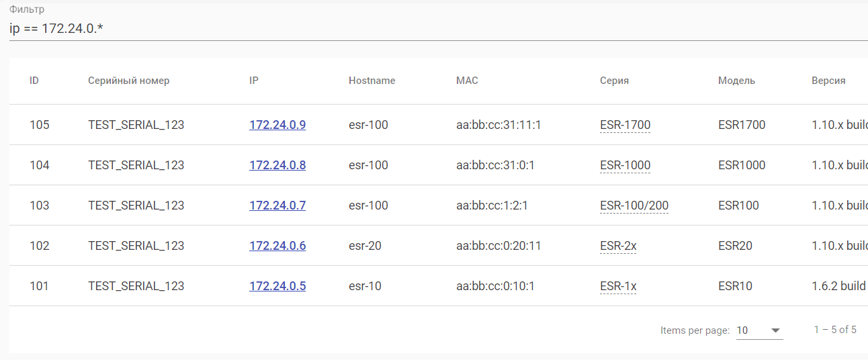Open IP link 172.24.0.6
Screen dimensions: 868x360
277,246
